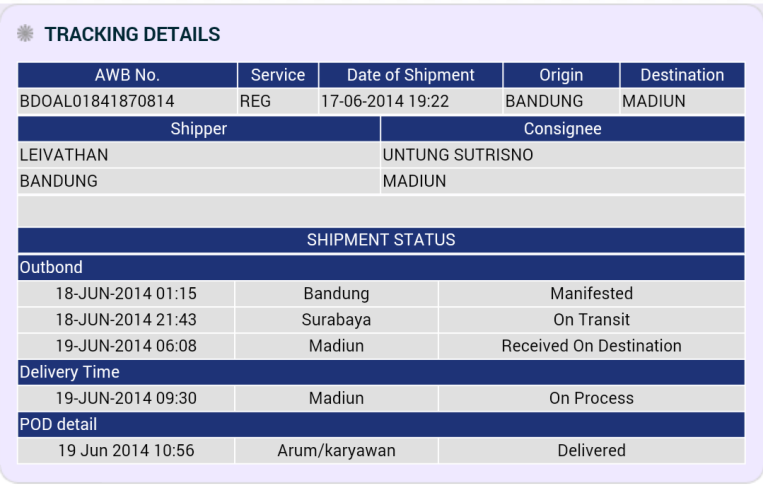Click the Date of Shipment header
The height and width of the screenshot is (488, 763).
coord(411,75)
